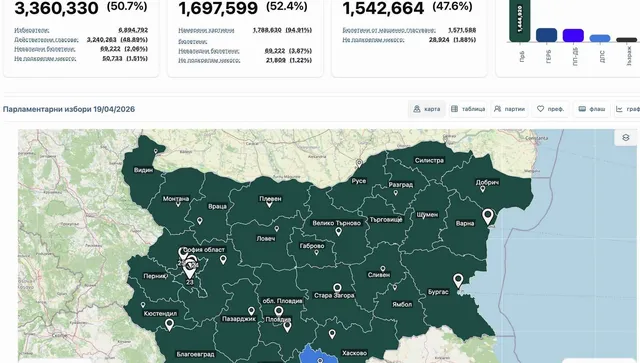This screenshot has height=363, width=640.
Task: Click the 3,360,330 turnout total
Action: point(56,8)
